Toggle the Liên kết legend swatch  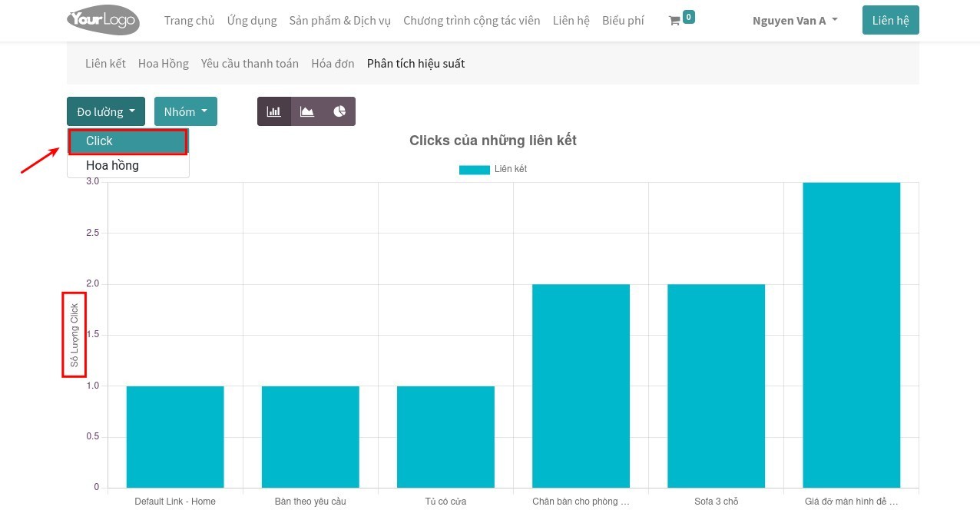pos(474,170)
